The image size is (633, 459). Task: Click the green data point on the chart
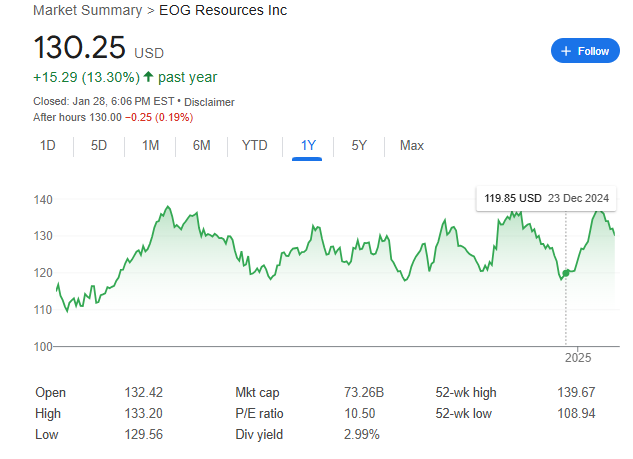click(566, 273)
